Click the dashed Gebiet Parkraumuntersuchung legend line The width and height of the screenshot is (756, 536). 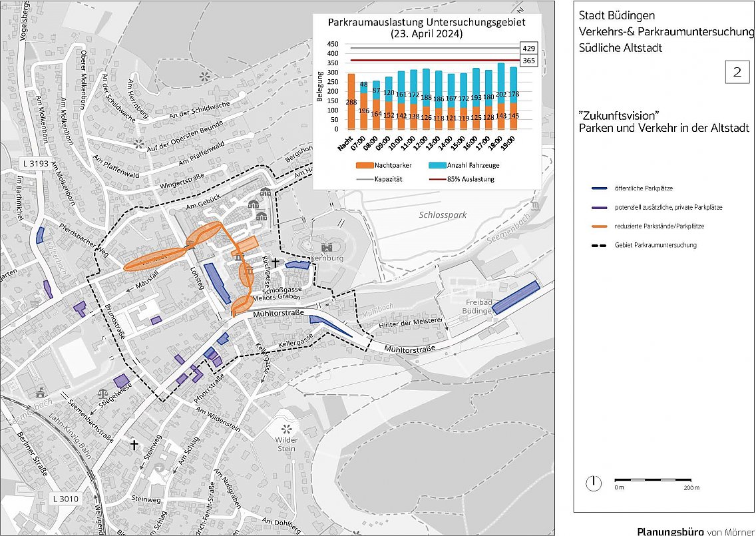(x=600, y=246)
